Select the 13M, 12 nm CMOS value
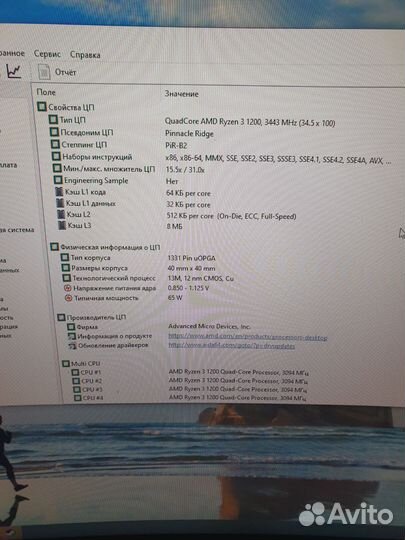 [x=200, y=278]
